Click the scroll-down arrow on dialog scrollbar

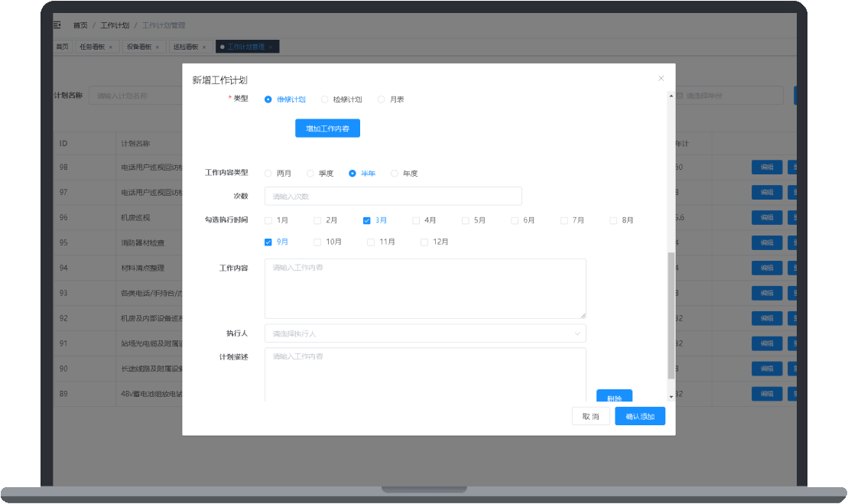(x=671, y=396)
